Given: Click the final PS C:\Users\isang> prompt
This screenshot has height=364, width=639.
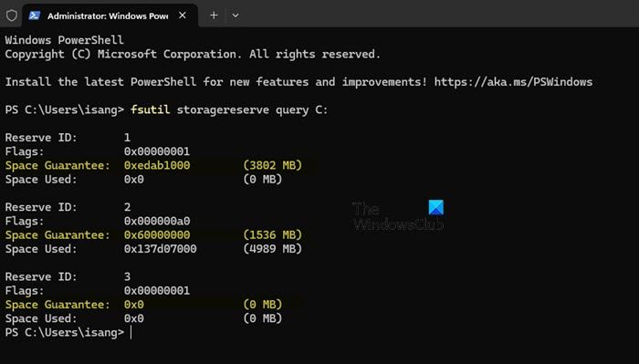Looking at the screenshot, I should coord(65,333).
